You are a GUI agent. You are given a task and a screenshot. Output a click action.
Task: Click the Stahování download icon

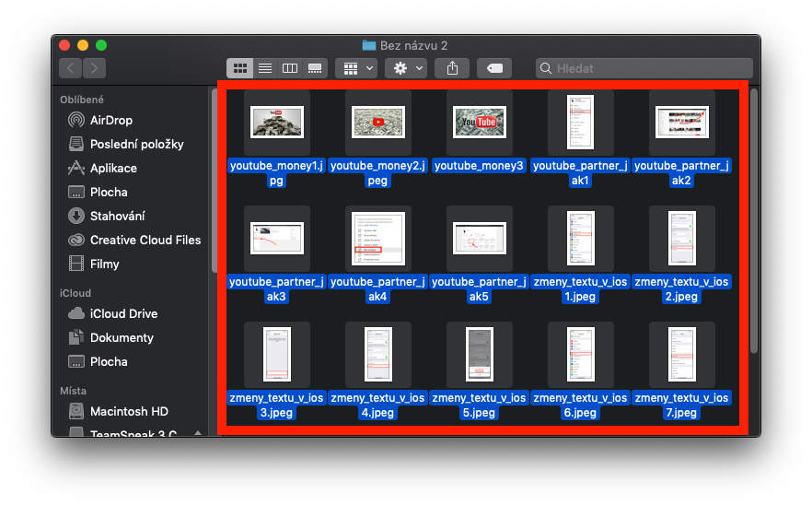point(76,216)
